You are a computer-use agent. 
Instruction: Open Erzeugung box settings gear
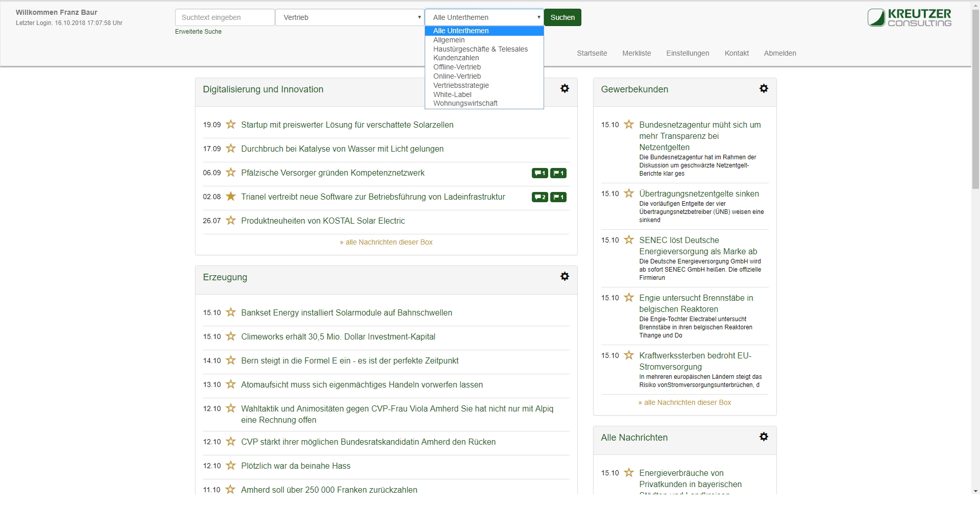click(x=565, y=276)
